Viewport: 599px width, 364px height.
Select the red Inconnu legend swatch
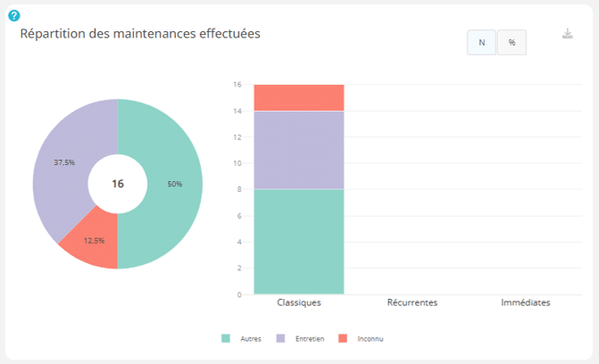343,338
